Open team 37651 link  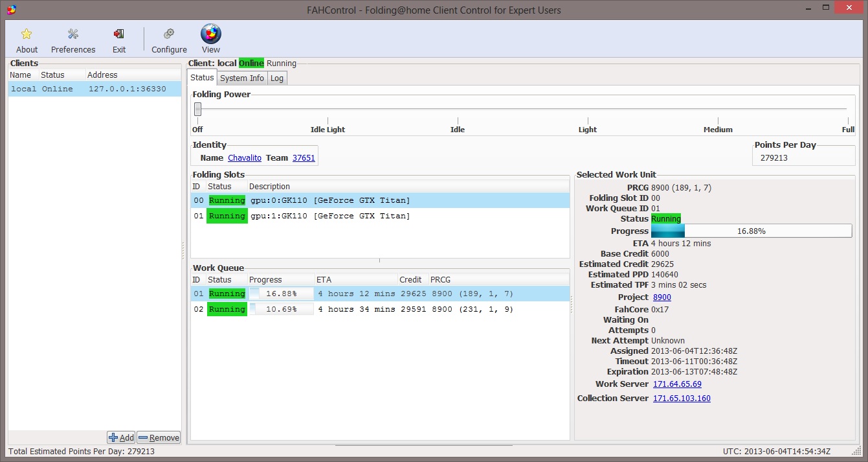(x=304, y=157)
